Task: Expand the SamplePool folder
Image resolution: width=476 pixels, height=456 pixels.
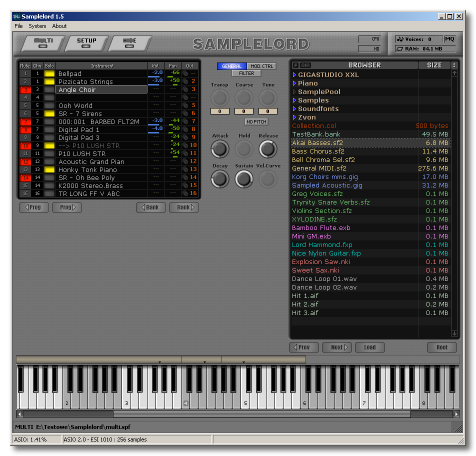Action: (x=294, y=92)
